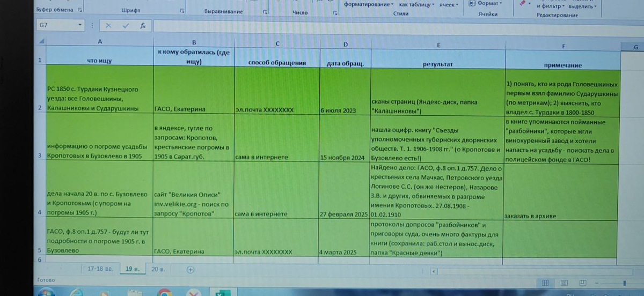Switch to Normal view icon in status bar
The image size is (644, 296).
point(545,283)
